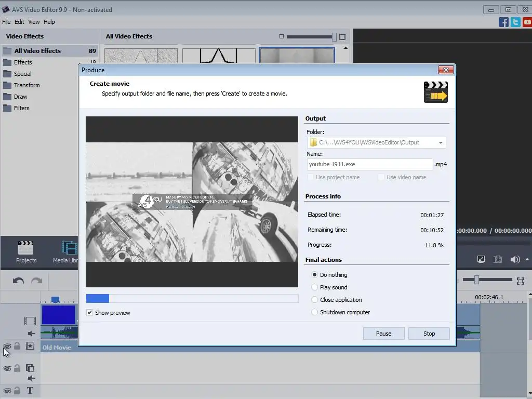Viewport: 532px width, 399px height.
Task: Click the Produce clapperboard arrow icon
Action: click(436, 92)
